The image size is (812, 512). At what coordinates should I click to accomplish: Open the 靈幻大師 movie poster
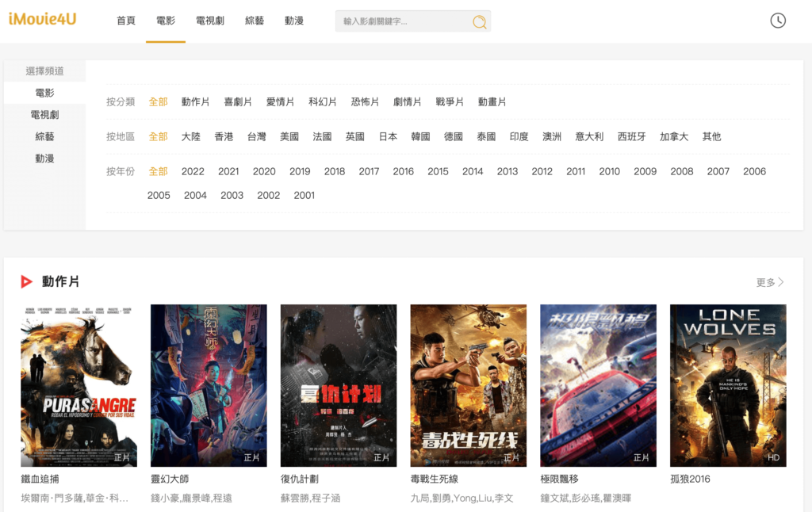[209, 386]
